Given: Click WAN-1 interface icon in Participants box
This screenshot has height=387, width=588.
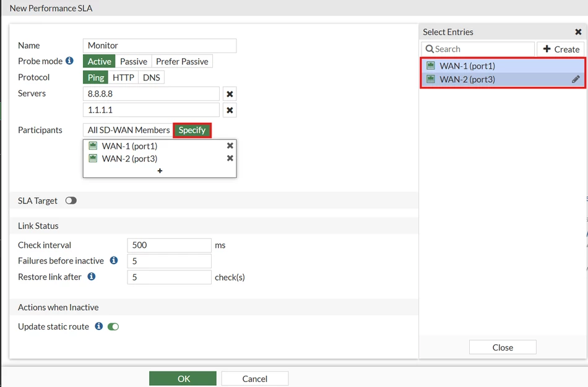Looking at the screenshot, I should pyautogui.click(x=93, y=146).
